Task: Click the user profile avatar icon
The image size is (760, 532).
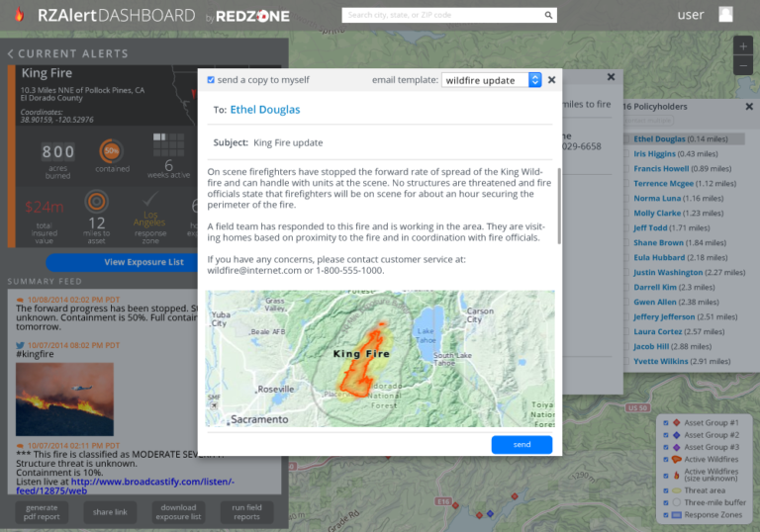Action: click(x=725, y=15)
